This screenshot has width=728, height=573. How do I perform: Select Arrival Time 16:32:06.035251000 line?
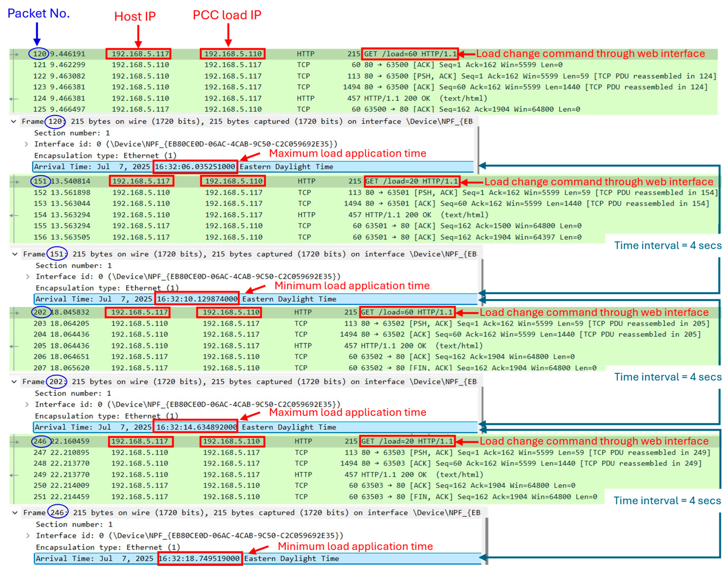195,167
